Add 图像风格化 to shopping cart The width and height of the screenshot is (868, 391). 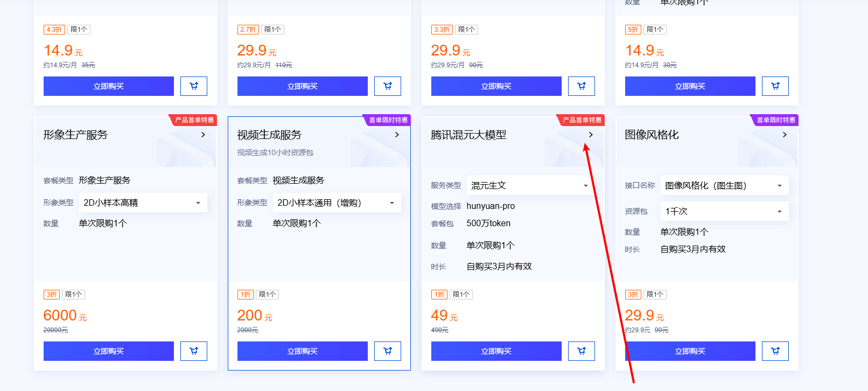[775, 351]
